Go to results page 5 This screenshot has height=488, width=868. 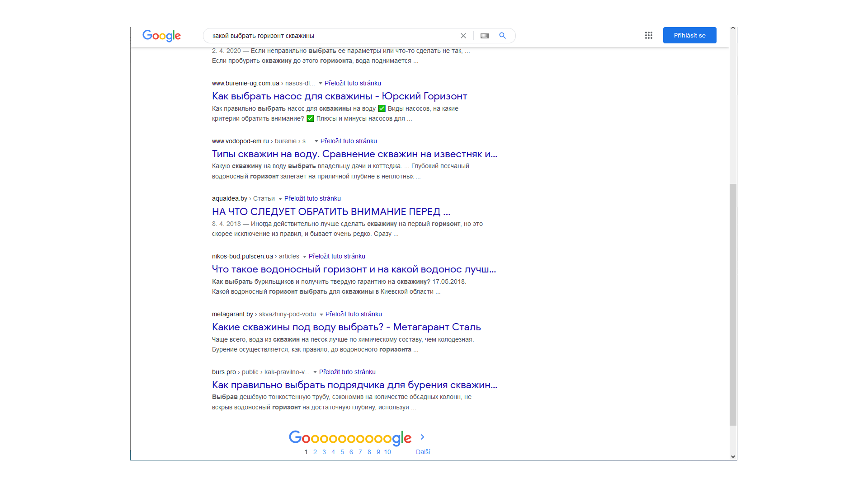point(342,452)
